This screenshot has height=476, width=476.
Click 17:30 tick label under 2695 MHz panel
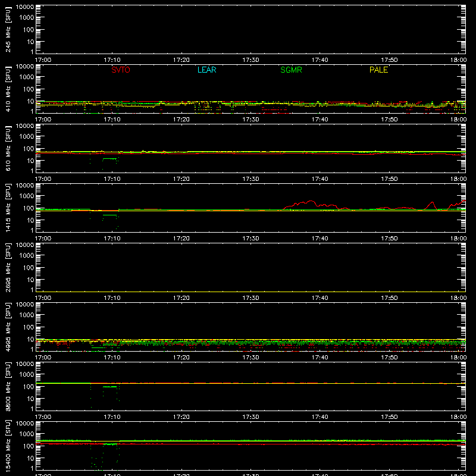[x=250, y=298]
